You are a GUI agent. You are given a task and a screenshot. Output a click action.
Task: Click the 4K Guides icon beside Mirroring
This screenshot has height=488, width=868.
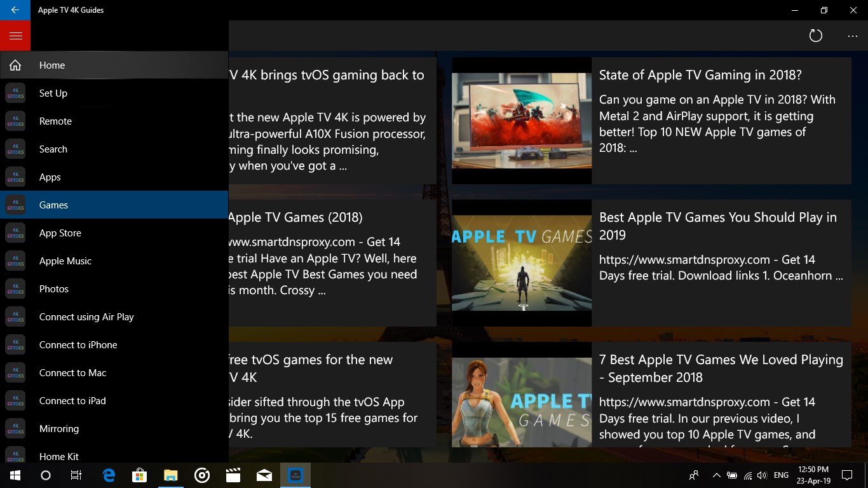click(15, 428)
